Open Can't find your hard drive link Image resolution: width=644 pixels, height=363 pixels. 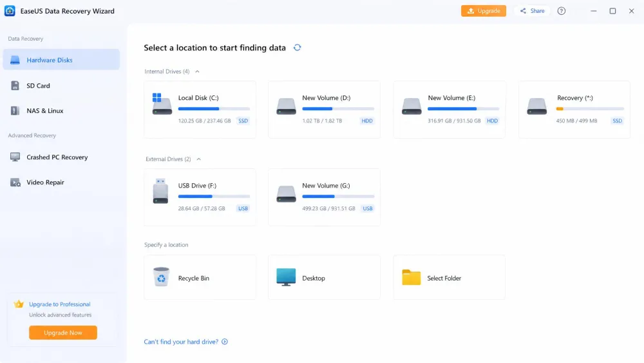(181, 342)
